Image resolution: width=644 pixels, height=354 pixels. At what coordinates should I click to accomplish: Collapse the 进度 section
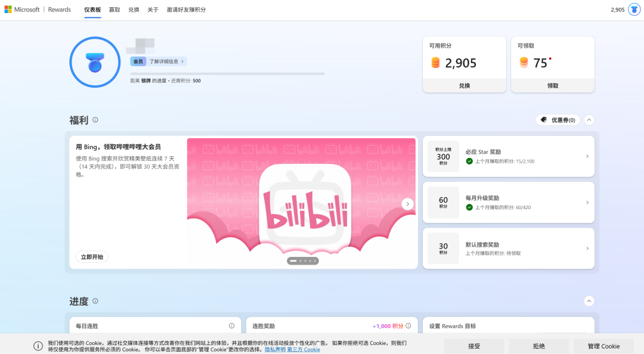(x=589, y=301)
